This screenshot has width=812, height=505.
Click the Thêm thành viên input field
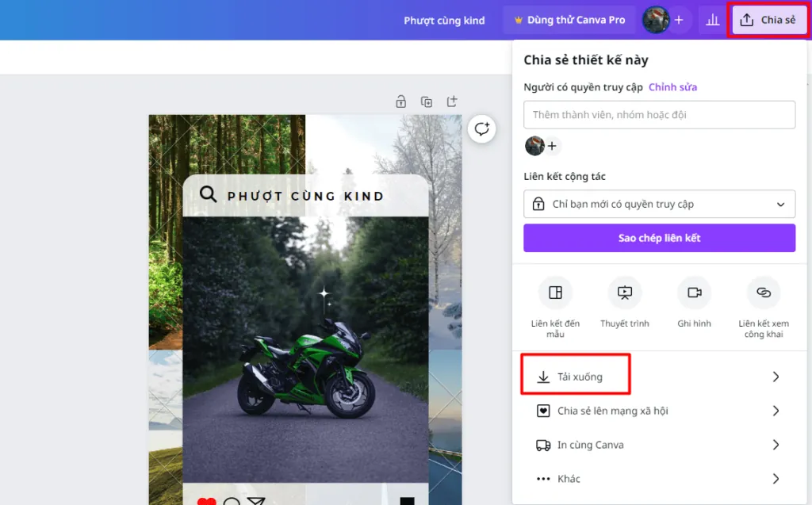(x=659, y=115)
